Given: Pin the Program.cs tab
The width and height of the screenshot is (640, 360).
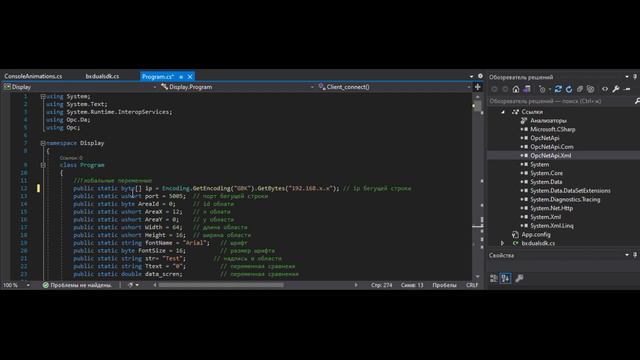Looking at the screenshot, I should click(x=181, y=76).
